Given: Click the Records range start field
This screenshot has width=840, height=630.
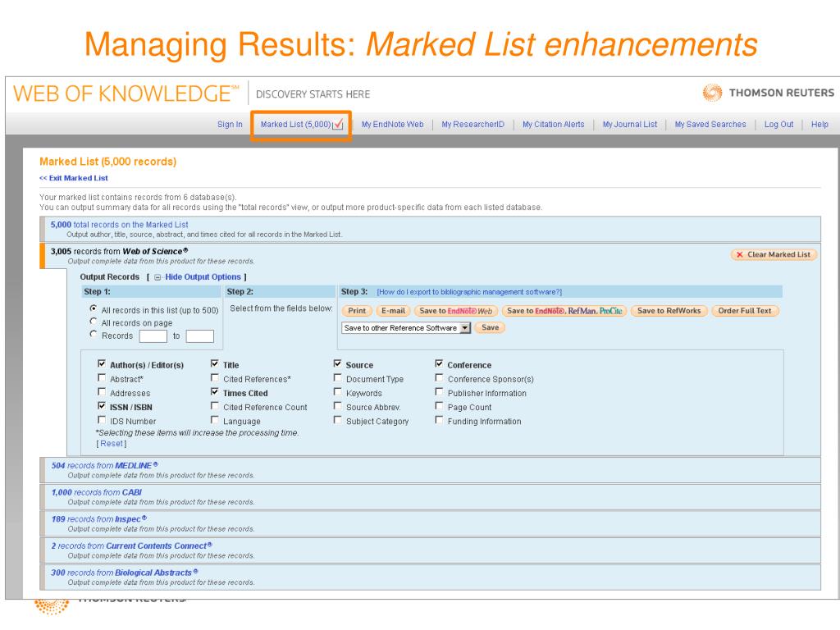Looking at the screenshot, I should [x=153, y=336].
